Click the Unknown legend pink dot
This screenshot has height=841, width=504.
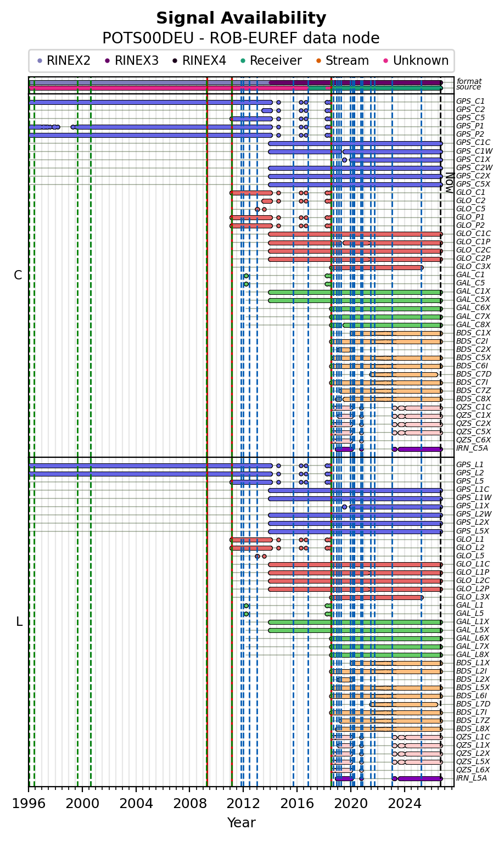pos(385,61)
